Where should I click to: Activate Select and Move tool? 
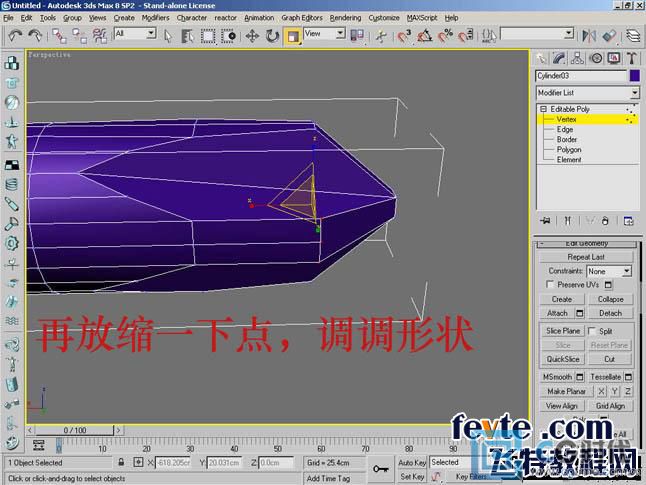(252, 36)
